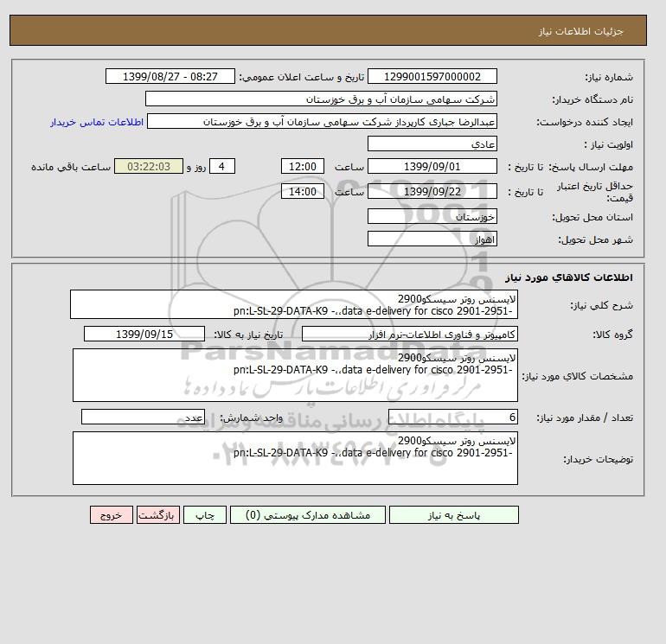Click price validity date 1399/09/22
The width and height of the screenshot is (666, 644).
tap(432, 191)
